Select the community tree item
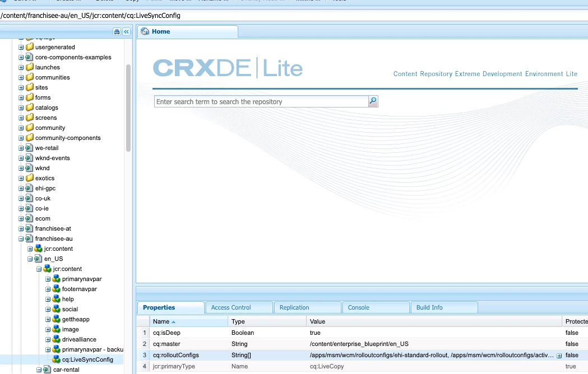 click(50, 128)
